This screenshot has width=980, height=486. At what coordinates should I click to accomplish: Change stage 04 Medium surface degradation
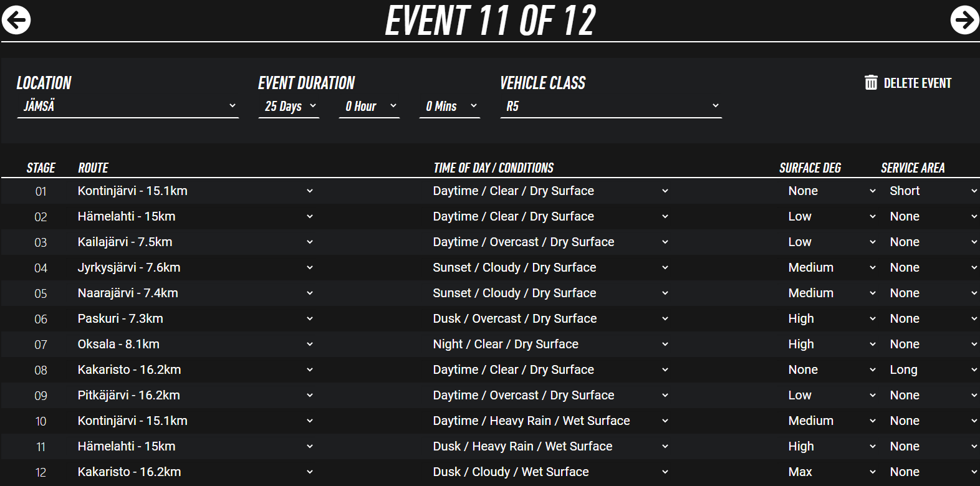[832, 268]
